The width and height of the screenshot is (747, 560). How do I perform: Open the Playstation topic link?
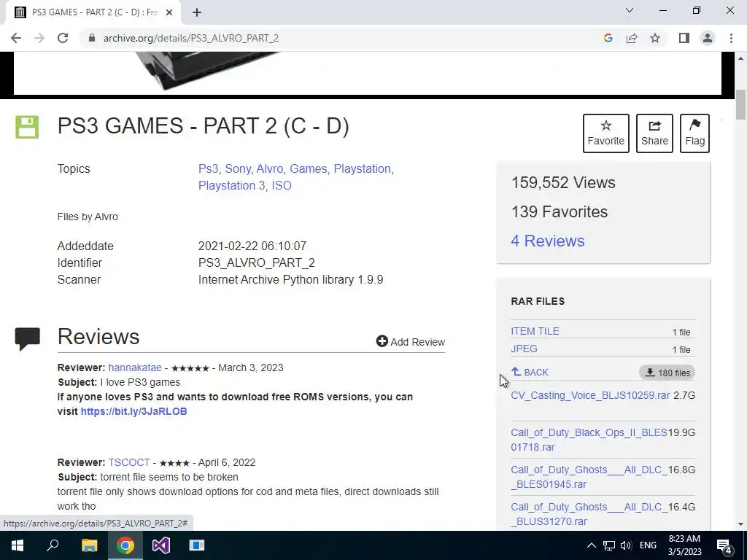362,168
